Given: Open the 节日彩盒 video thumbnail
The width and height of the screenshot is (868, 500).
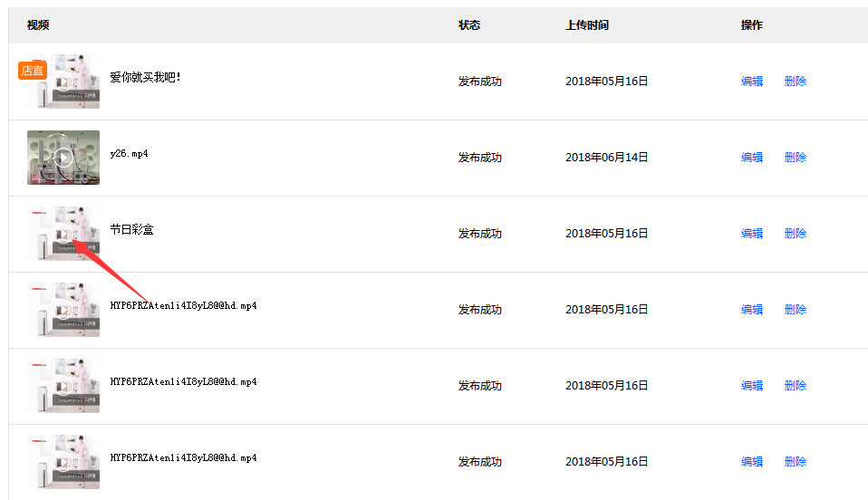Looking at the screenshot, I should point(63,234).
